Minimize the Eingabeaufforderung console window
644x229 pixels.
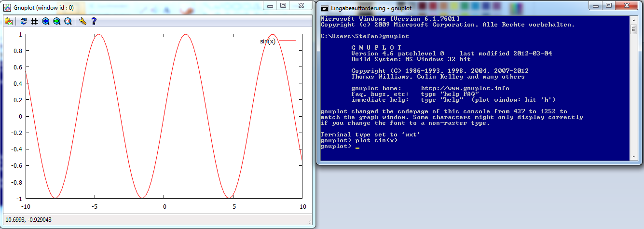click(x=596, y=5)
